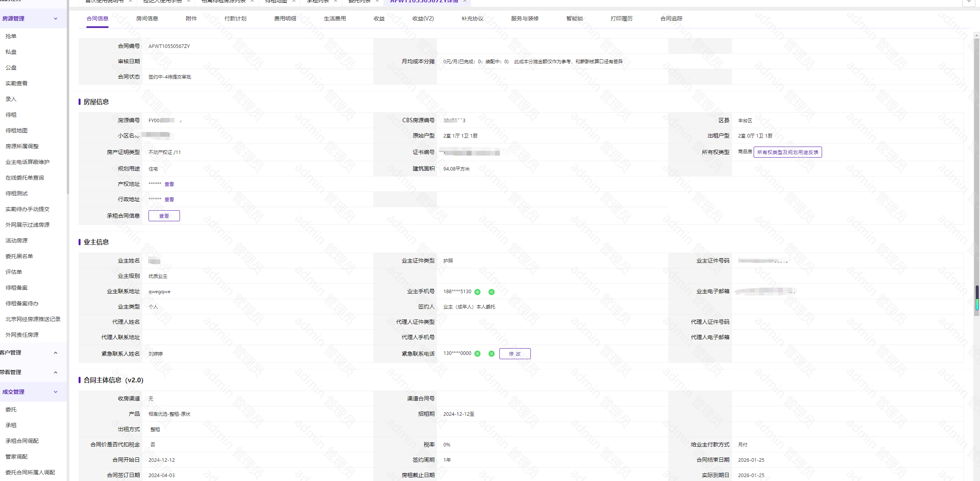Select the 收益 tab
Screen dimensions: 980x481
pos(379,18)
